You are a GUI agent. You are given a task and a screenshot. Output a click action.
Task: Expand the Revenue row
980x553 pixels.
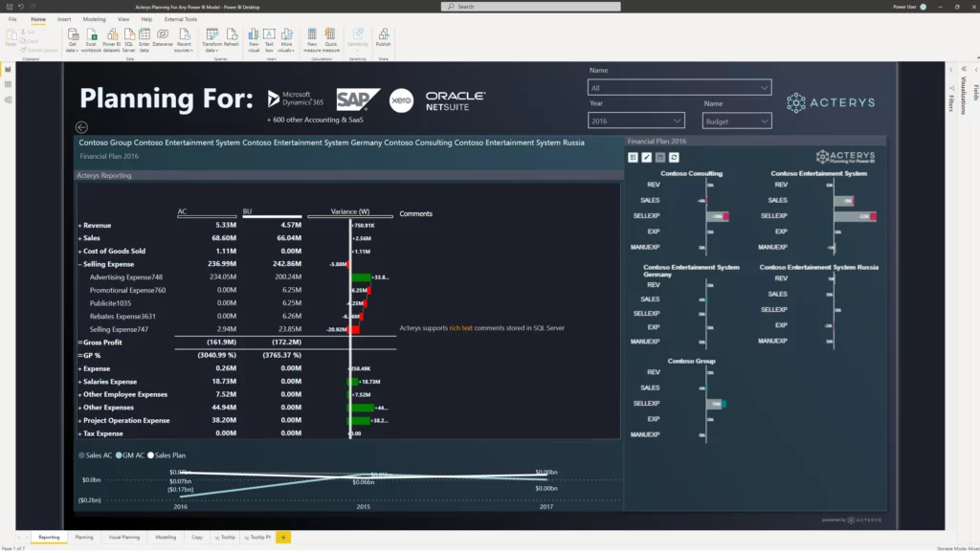pos(80,226)
